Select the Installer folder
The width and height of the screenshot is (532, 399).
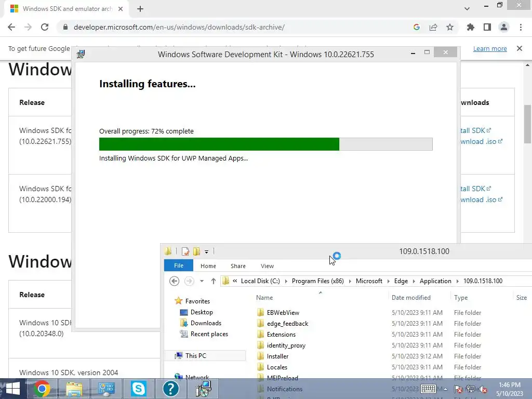pos(277,356)
